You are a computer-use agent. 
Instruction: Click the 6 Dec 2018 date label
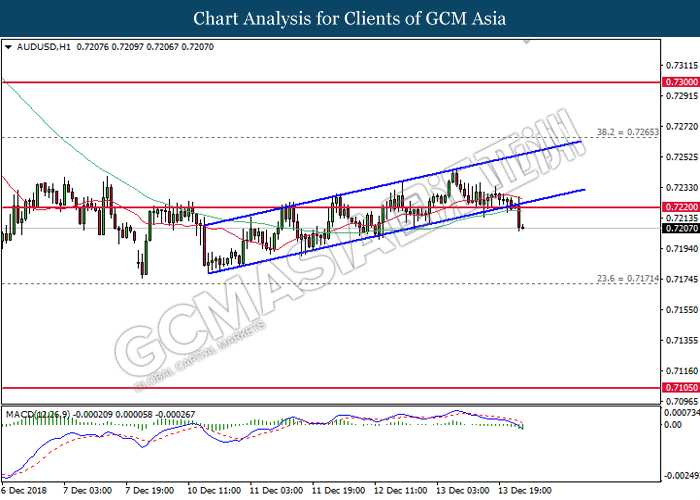pos(24,491)
